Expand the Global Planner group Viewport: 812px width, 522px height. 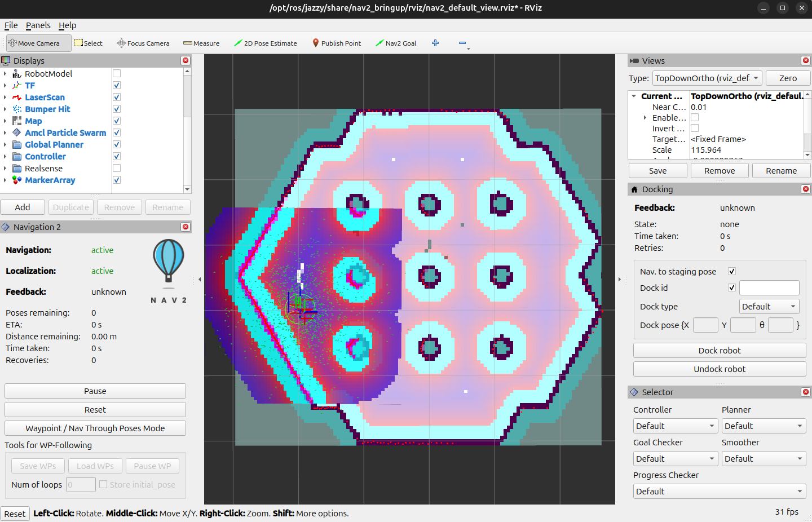tap(5, 145)
